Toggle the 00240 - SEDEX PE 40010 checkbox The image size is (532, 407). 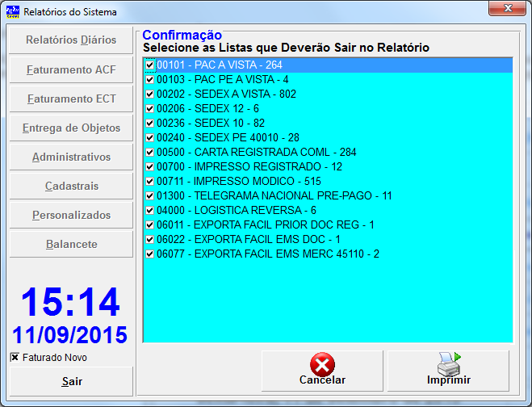tap(149, 137)
